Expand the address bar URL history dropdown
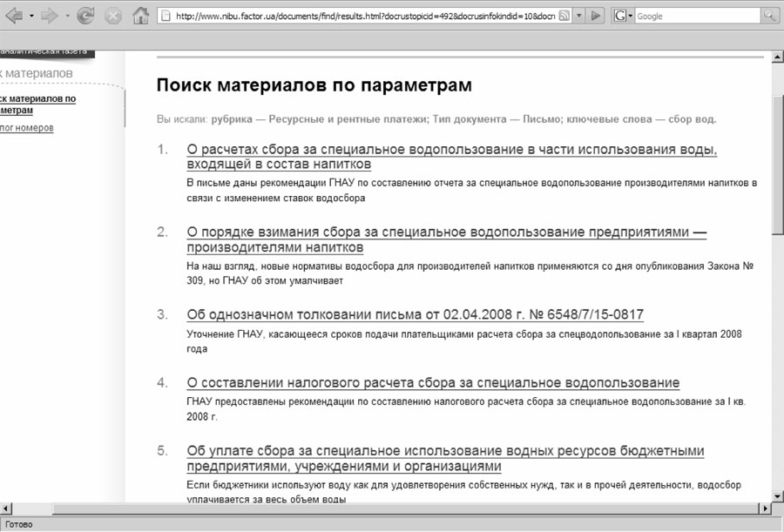Screen dimensions: 784x532 580,16
